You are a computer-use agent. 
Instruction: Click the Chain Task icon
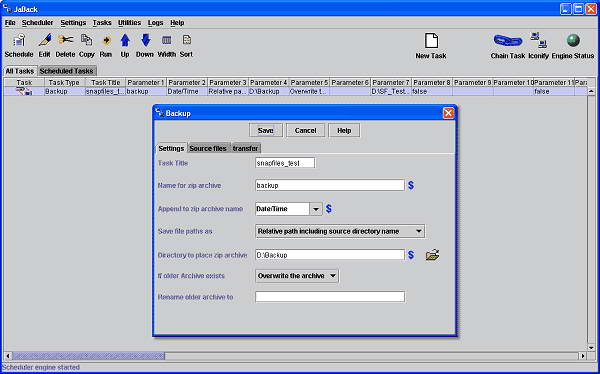tap(508, 40)
